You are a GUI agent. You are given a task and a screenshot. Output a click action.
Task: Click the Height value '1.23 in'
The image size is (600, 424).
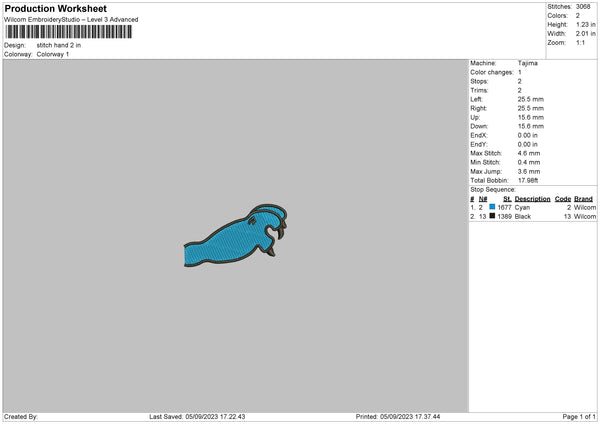click(586, 24)
